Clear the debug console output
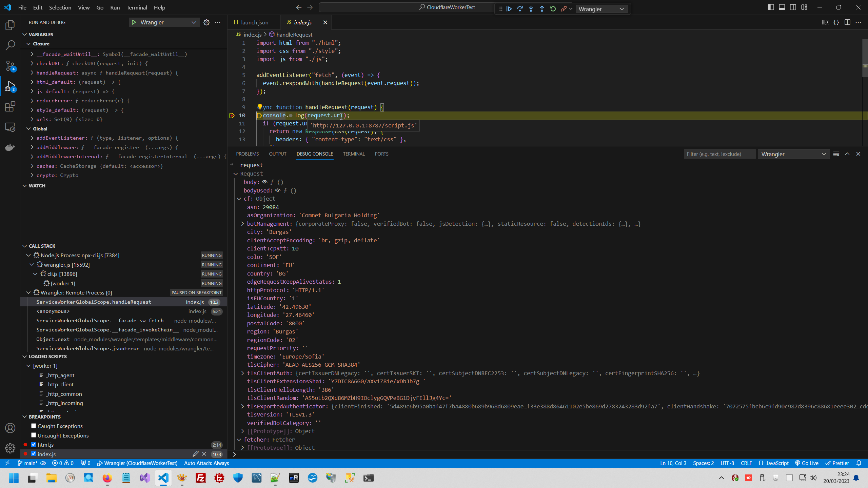The height and width of the screenshot is (488, 868). (x=836, y=154)
